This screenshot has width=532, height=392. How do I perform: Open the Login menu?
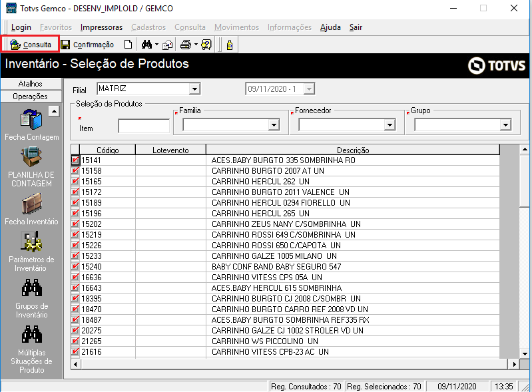coord(21,27)
